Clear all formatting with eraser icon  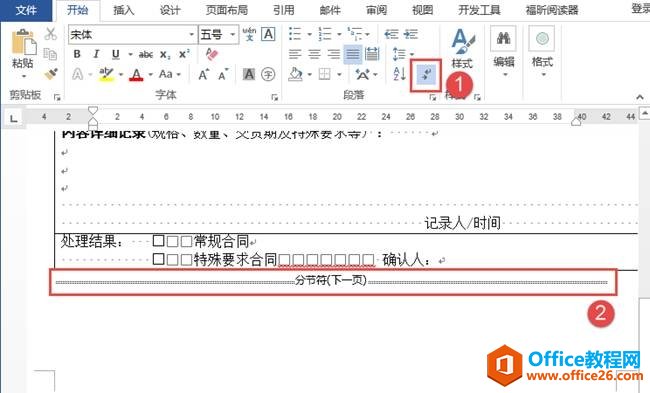click(212, 54)
